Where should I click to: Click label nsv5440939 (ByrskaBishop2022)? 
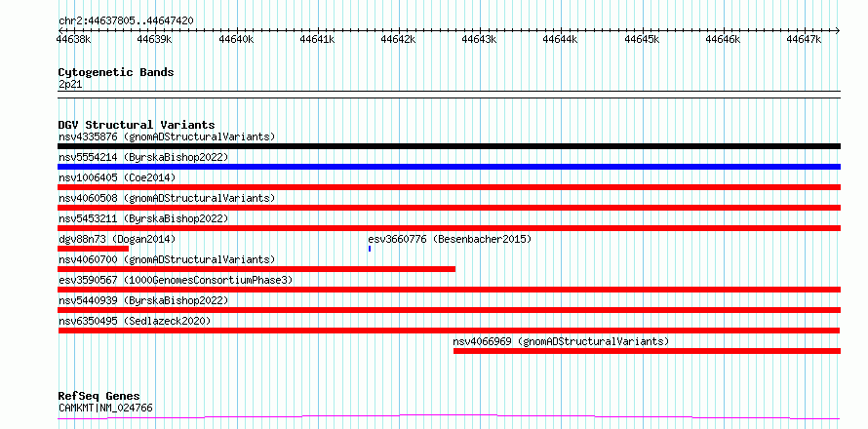click(143, 300)
